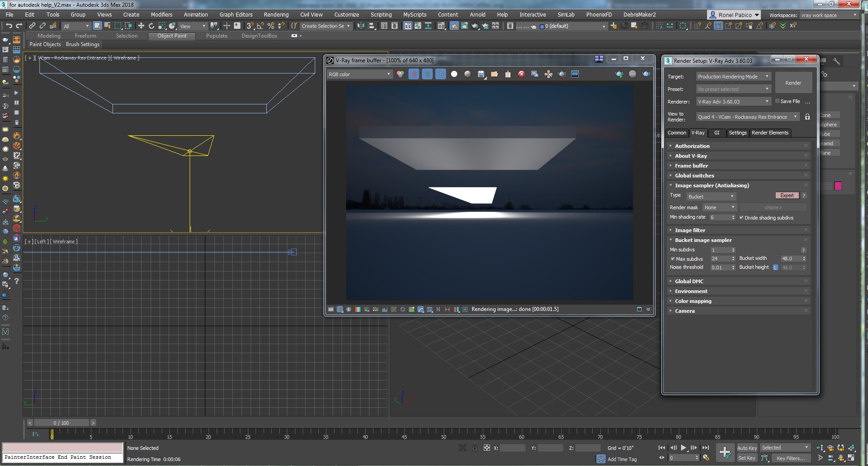
Task: Toggle green channel in frame buffer
Action: [427, 74]
